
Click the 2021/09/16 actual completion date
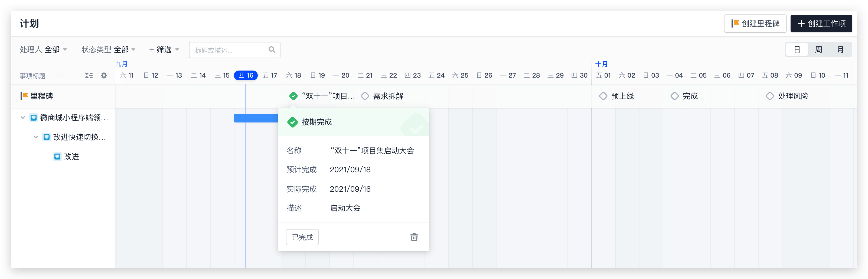[x=350, y=189]
